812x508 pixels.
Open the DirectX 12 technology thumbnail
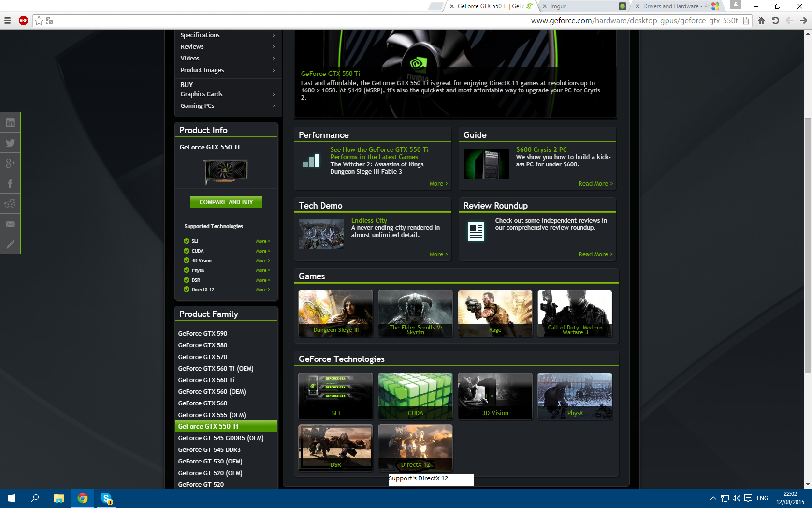(x=415, y=448)
